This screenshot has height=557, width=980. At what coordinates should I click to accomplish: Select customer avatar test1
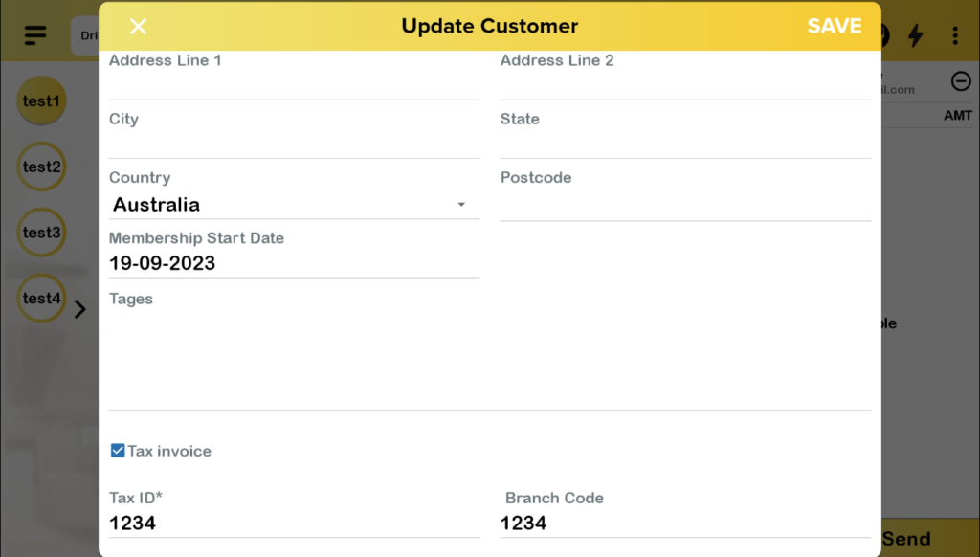(41, 100)
